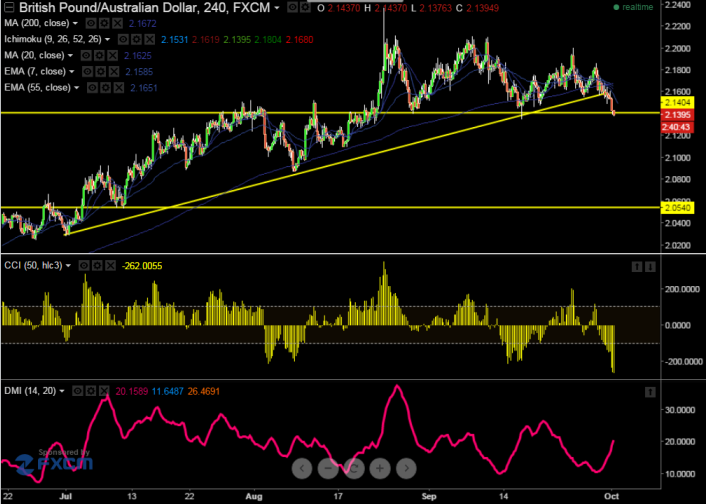Toggle EMA (7, close) visibility eye
Viewport: 706px width, 504px height.
(87, 71)
